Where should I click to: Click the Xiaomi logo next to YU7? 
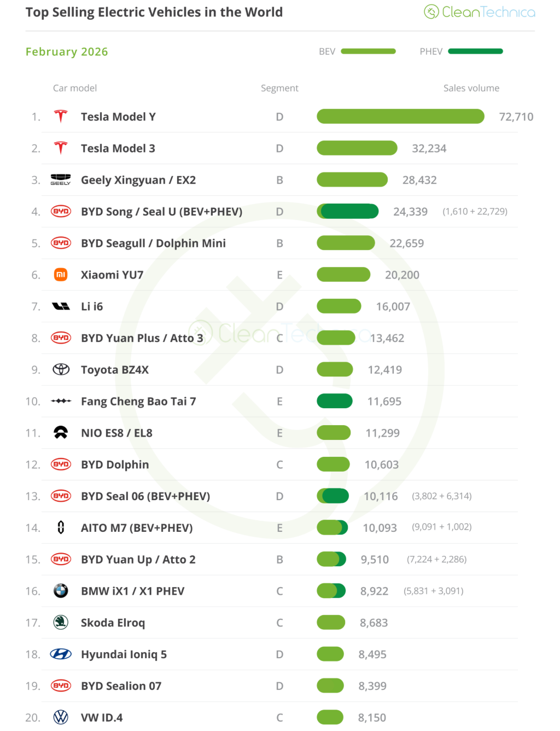[x=61, y=275]
